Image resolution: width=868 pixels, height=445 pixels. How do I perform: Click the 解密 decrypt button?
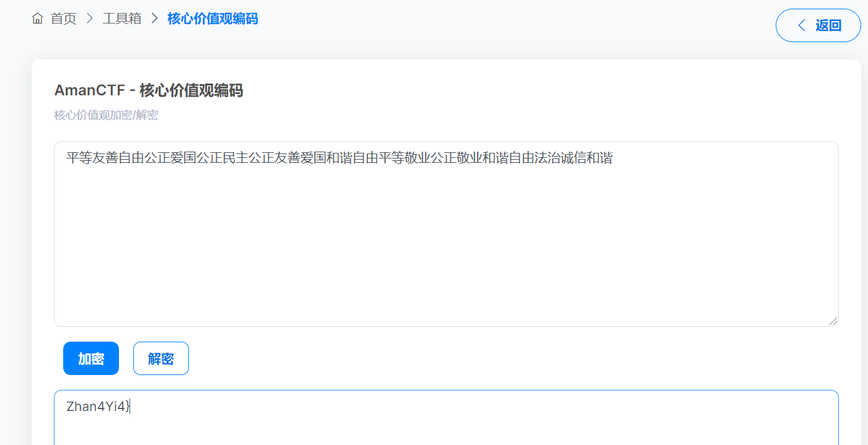(x=161, y=358)
